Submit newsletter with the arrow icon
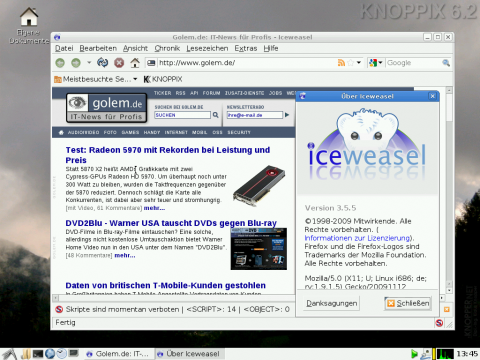This screenshot has width=480, height=360. click(287, 115)
